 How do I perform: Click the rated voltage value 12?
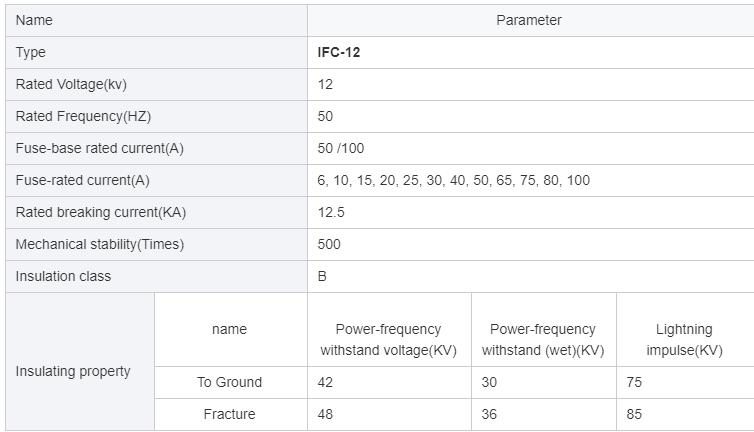(x=325, y=85)
